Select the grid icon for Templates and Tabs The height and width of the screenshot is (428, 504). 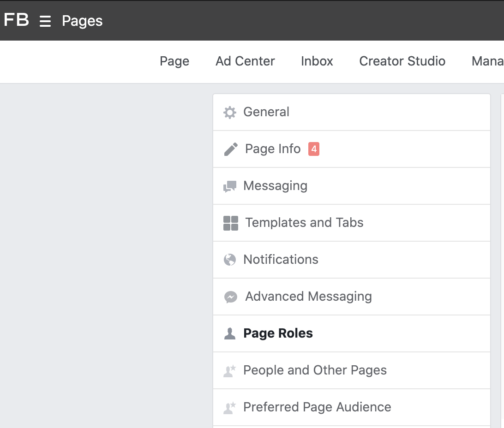[230, 223]
